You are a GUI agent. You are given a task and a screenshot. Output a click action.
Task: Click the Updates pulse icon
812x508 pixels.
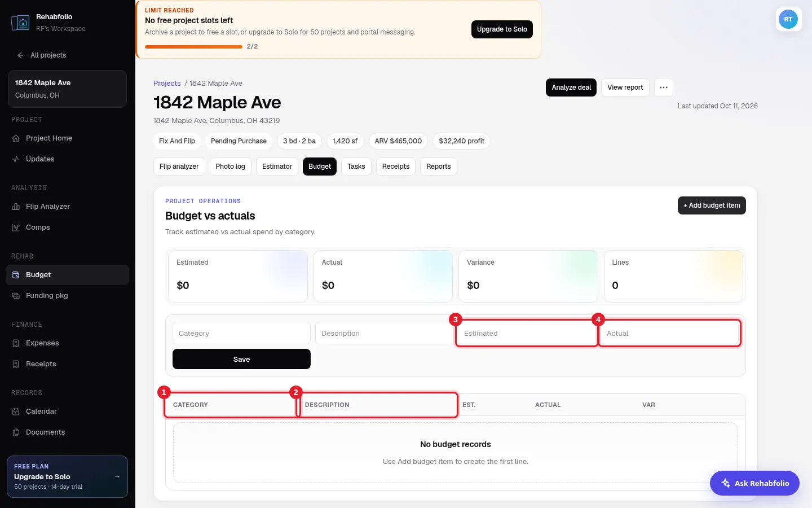point(16,159)
